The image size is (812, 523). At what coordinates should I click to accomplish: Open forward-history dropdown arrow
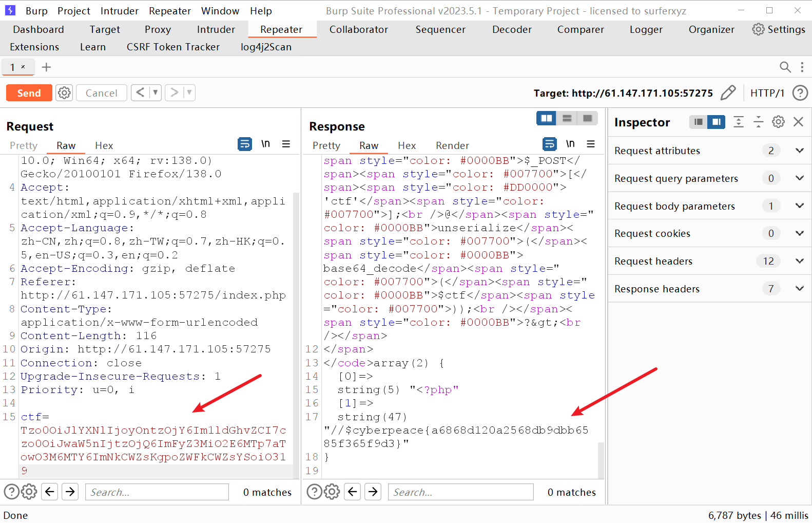point(189,92)
